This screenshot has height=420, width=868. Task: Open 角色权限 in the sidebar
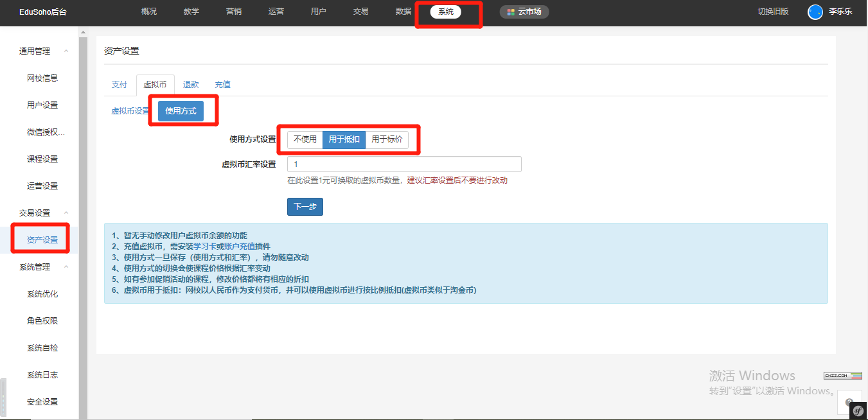point(42,321)
